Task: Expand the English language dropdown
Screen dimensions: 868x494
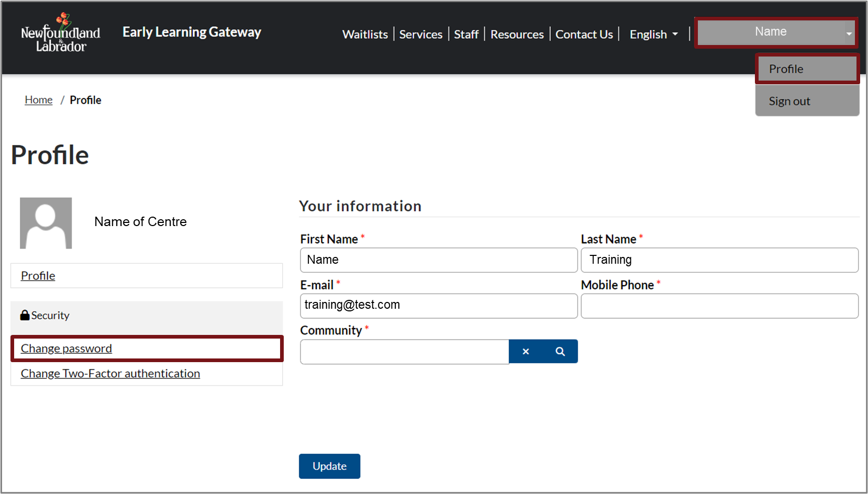Action: (653, 35)
